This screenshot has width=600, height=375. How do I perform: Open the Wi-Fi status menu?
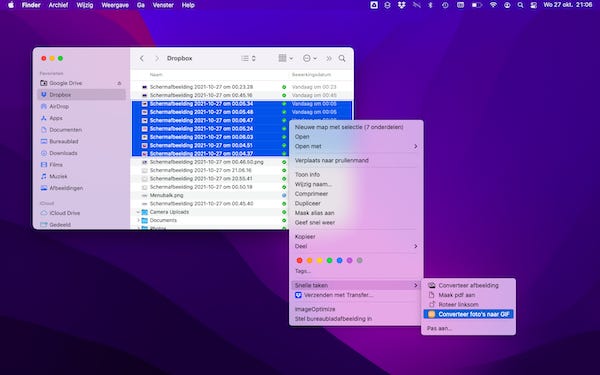point(493,5)
